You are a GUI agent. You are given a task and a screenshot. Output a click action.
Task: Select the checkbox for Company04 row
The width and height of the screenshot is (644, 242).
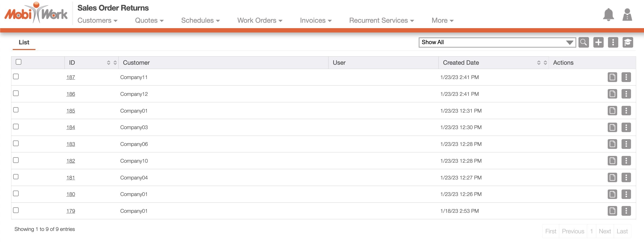[16, 177]
